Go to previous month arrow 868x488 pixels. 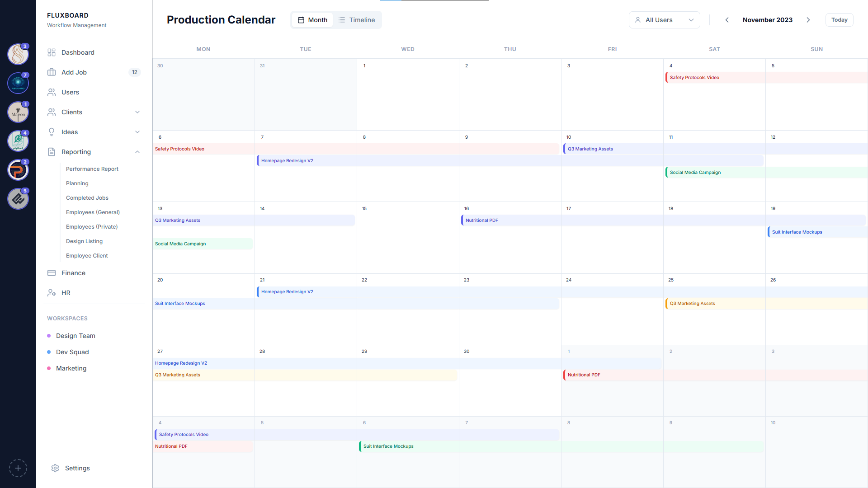[x=727, y=20]
